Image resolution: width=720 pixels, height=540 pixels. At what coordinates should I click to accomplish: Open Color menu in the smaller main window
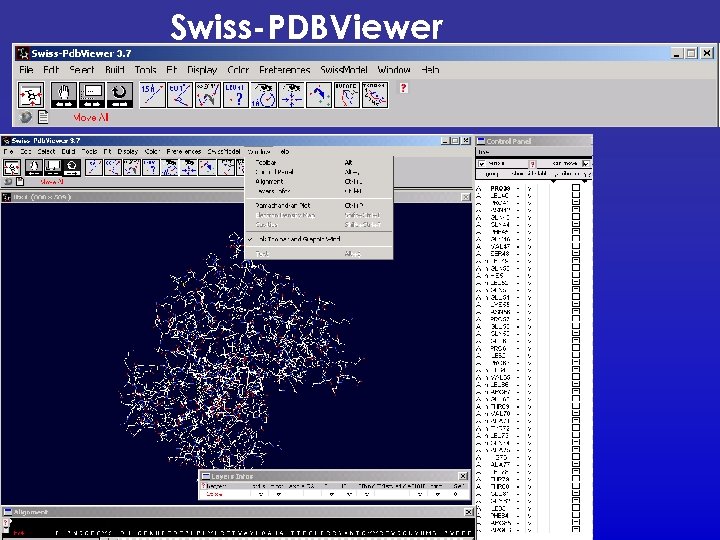point(152,151)
